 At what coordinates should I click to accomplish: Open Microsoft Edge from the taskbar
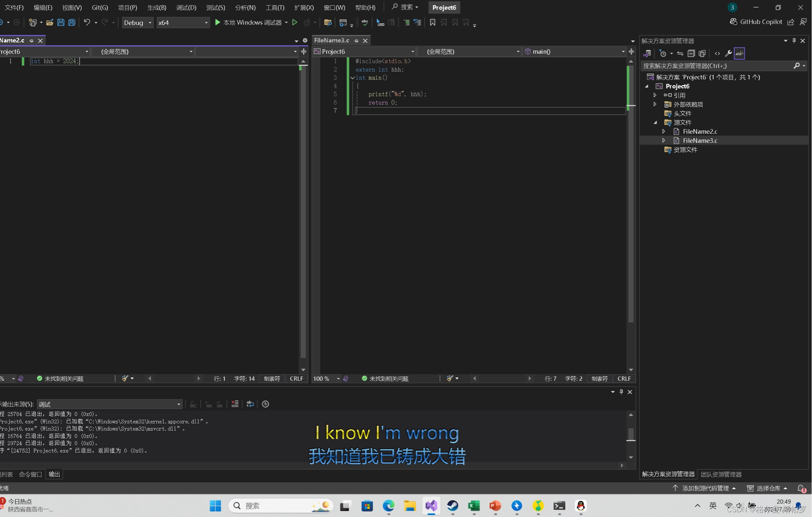pos(388,506)
